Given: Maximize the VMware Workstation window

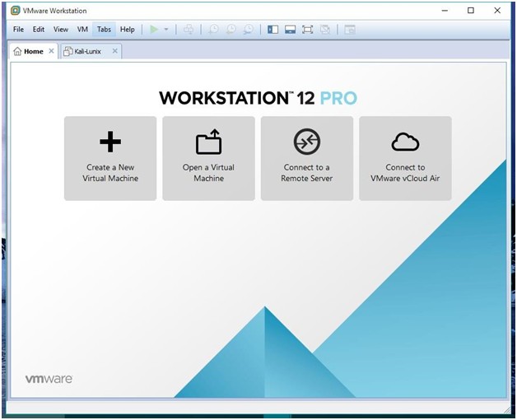Looking at the screenshot, I should [x=471, y=11].
